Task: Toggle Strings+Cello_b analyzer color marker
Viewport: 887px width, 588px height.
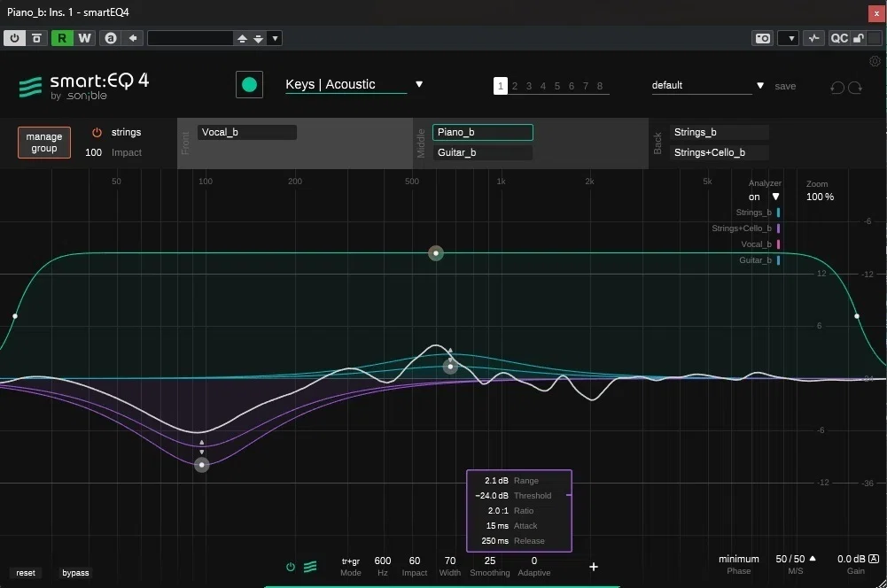Action: pyautogui.click(x=778, y=228)
